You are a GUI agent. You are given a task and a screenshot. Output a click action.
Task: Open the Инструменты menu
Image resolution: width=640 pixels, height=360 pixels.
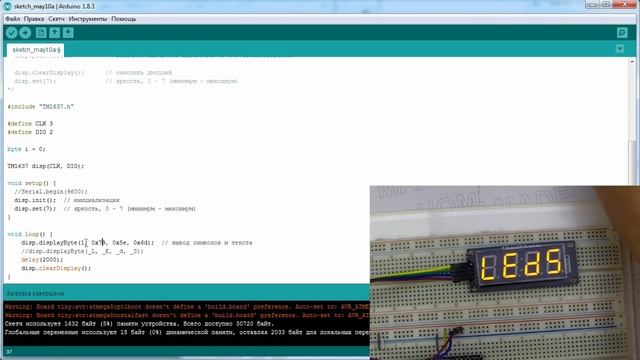coord(88,19)
